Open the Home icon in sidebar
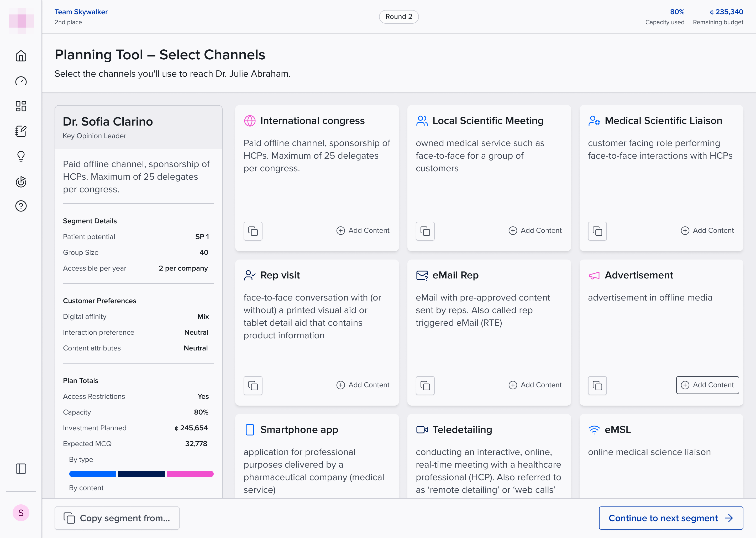Image resolution: width=756 pixels, height=538 pixels. click(21, 56)
